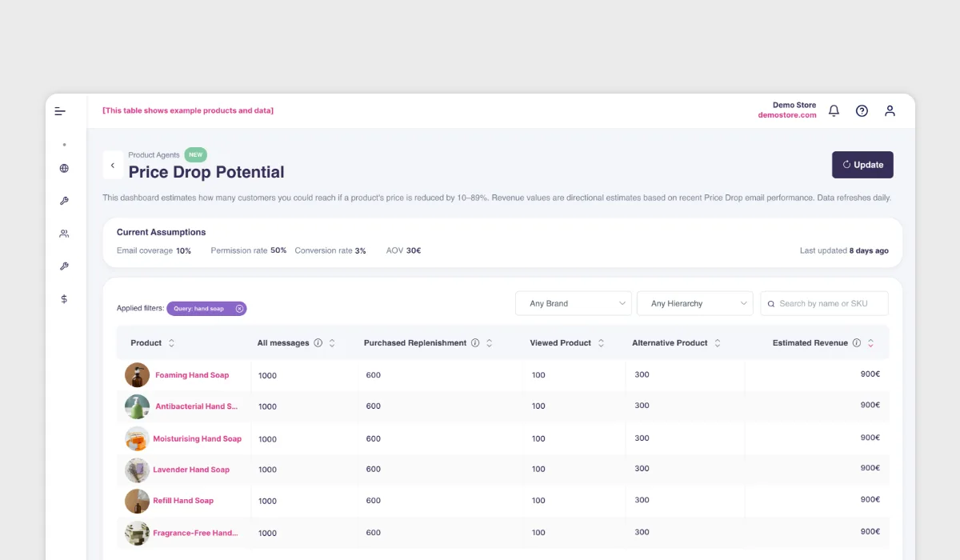The height and width of the screenshot is (560, 960).
Task: Open the Refill Hand Soap product
Action: [x=183, y=501]
